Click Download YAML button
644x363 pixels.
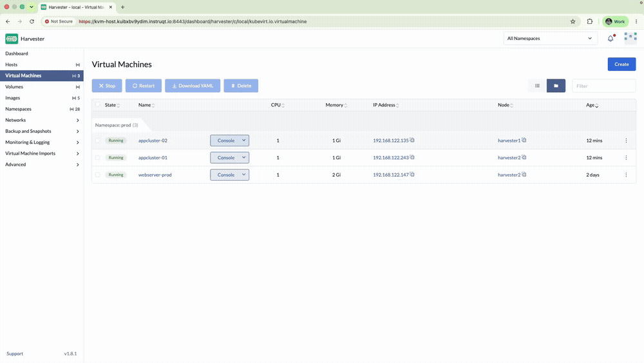193,86
